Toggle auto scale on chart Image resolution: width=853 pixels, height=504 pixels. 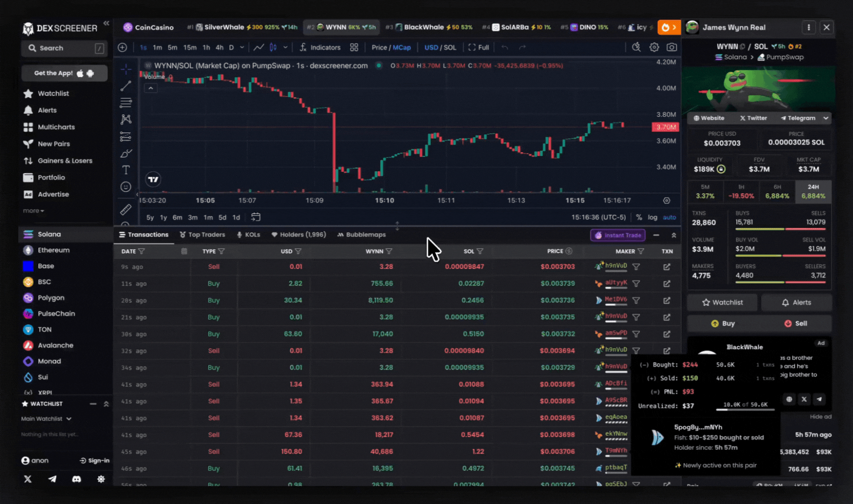(x=669, y=217)
